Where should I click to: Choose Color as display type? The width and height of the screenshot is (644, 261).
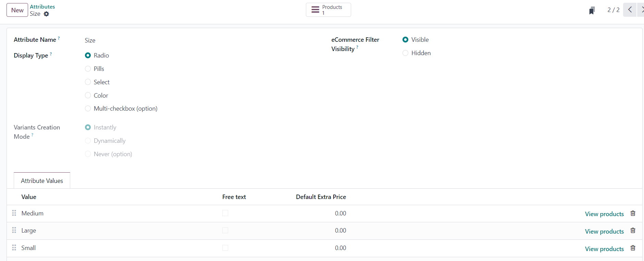[88, 96]
